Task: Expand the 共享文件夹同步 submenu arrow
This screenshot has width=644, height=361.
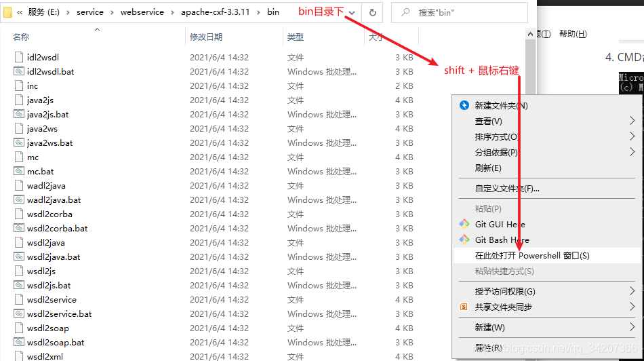Action: pos(632,307)
